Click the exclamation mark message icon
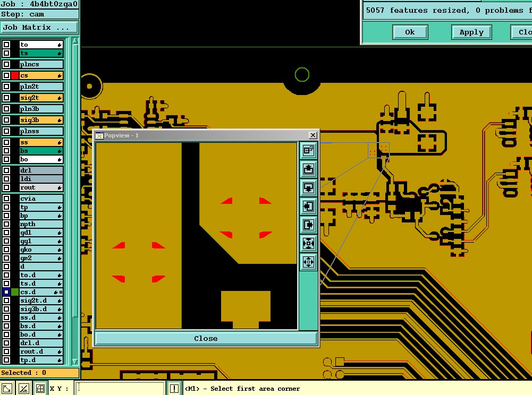This screenshot has height=395, width=532. tap(174, 389)
